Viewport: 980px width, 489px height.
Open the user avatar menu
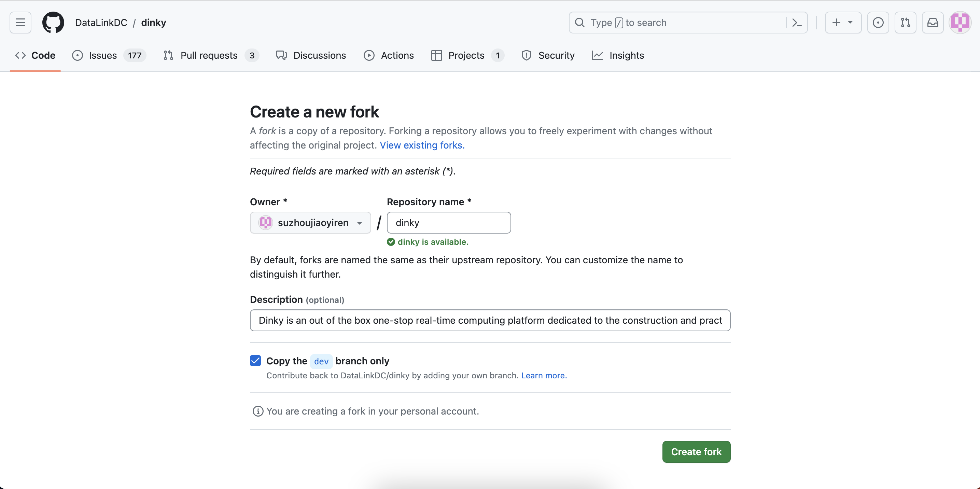click(x=960, y=23)
